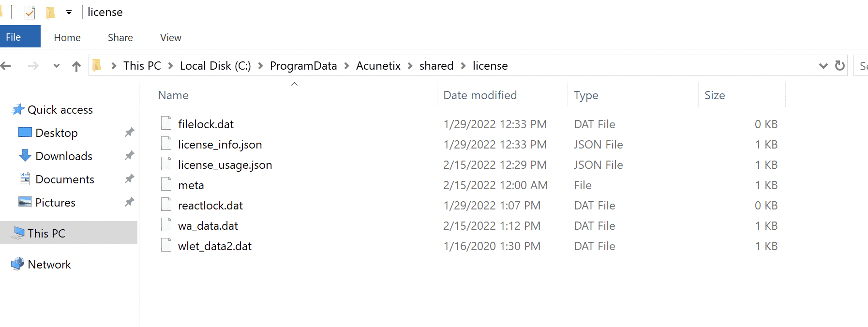Open Network in the navigation pane
Screen dimensions: 868x327
(x=49, y=265)
